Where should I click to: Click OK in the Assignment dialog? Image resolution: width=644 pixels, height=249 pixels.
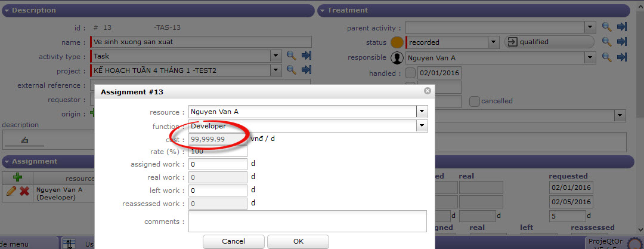298,241
